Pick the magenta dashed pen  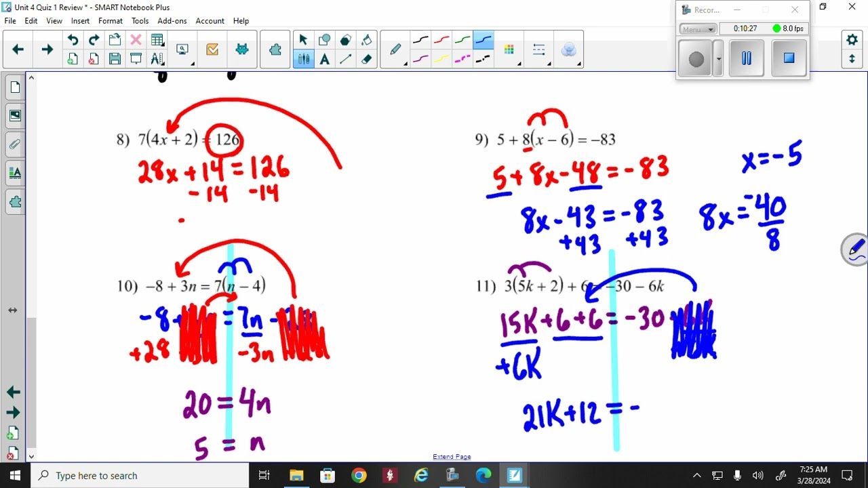click(462, 59)
